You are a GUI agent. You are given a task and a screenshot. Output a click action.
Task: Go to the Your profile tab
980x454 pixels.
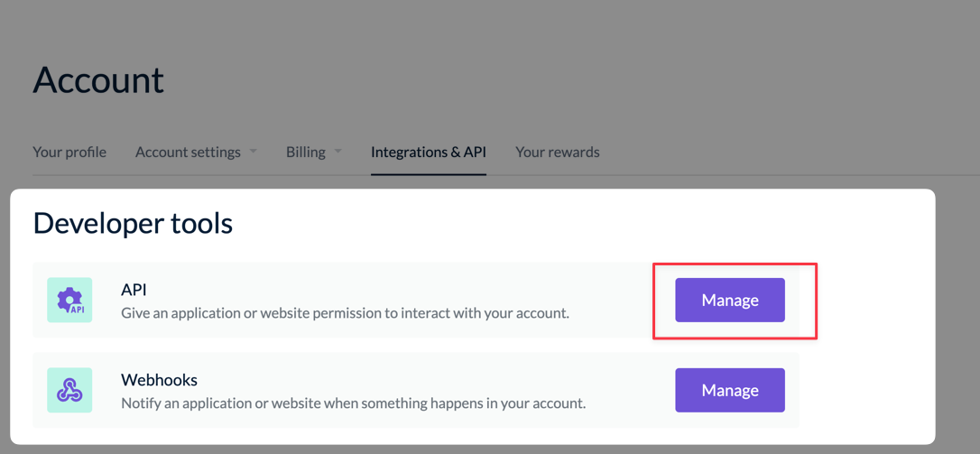point(69,152)
